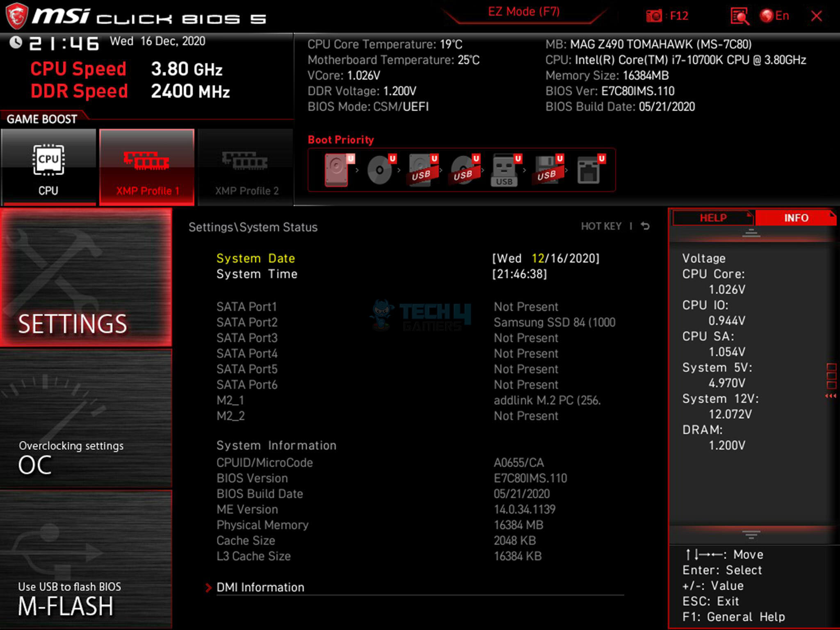Enable XMP Profile 2

point(245,167)
